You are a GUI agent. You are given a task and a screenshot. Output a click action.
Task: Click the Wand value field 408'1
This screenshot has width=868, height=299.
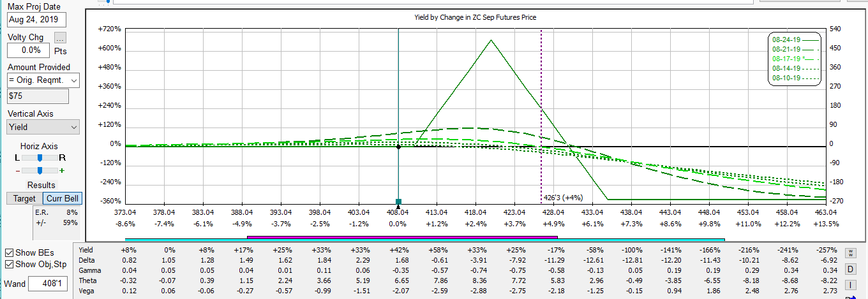[49, 283]
